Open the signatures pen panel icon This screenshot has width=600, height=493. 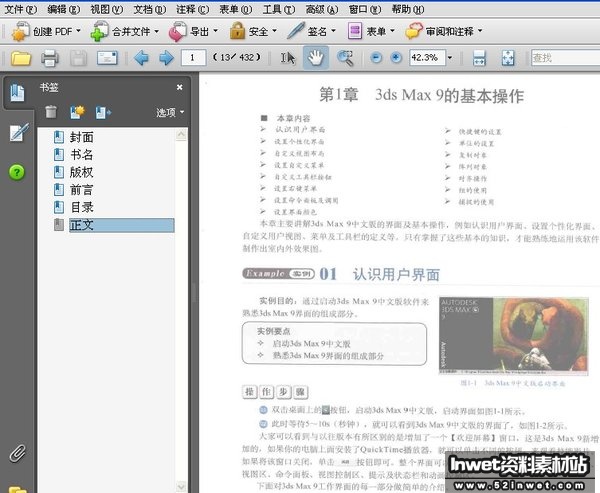click(18, 132)
